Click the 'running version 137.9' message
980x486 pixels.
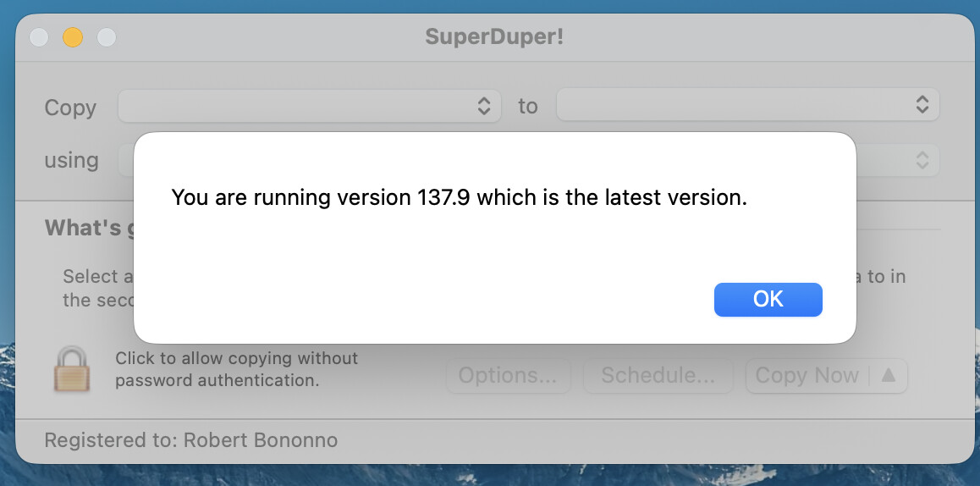460,197
